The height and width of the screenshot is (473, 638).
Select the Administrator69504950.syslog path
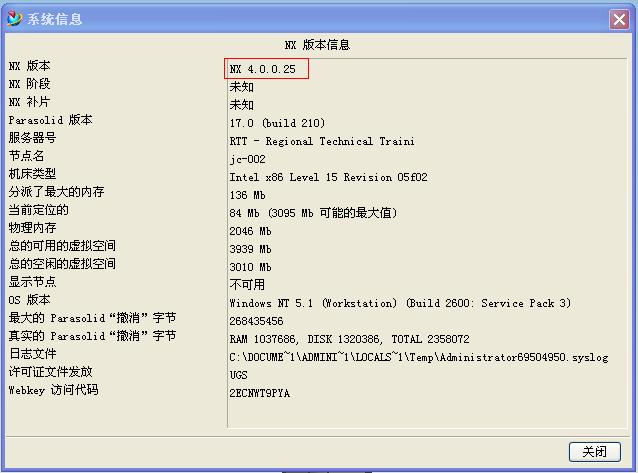pyautogui.click(x=419, y=357)
